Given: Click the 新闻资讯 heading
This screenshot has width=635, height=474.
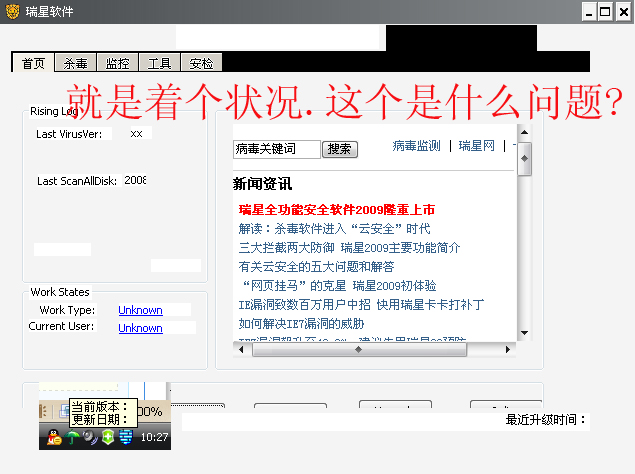Looking at the screenshot, I should pos(262,184).
